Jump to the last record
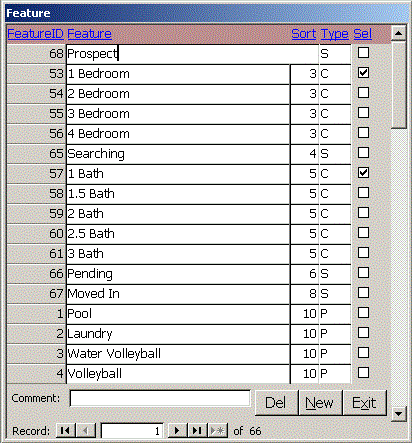Image resolution: width=412 pixels, height=443 pixels. [x=197, y=430]
